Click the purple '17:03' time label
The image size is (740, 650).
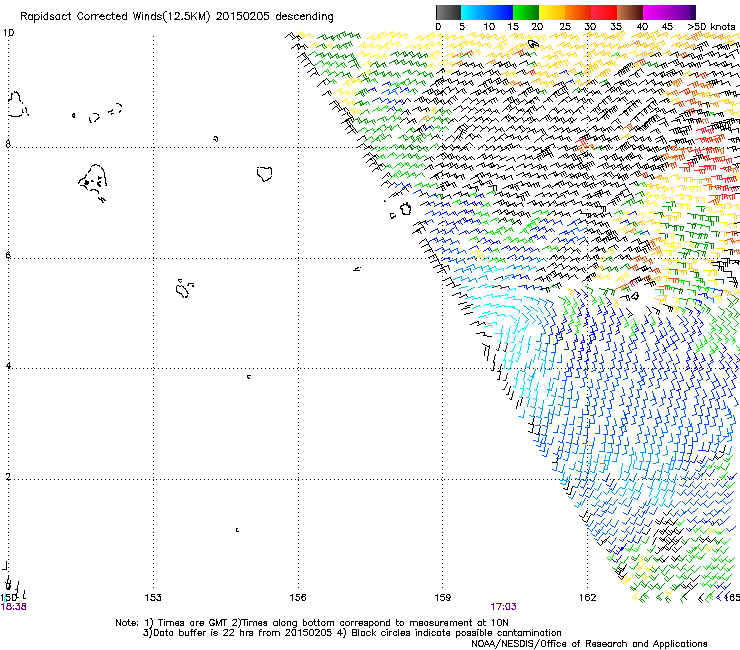click(x=503, y=607)
